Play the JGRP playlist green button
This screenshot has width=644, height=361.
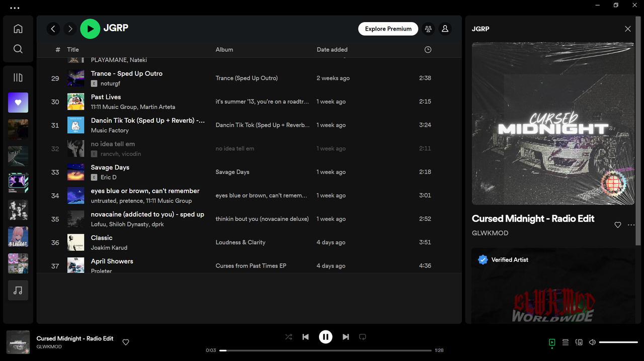[91, 29]
